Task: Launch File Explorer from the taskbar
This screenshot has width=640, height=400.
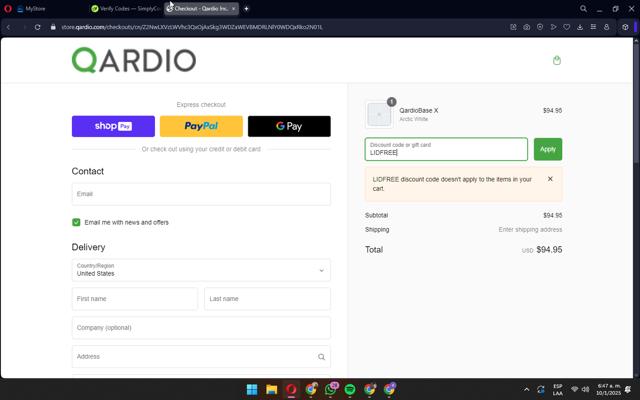Action: coord(271,390)
